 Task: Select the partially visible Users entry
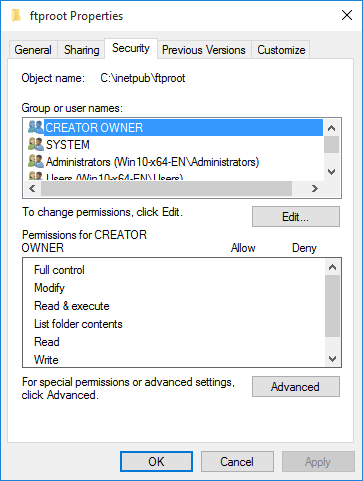tap(114, 177)
